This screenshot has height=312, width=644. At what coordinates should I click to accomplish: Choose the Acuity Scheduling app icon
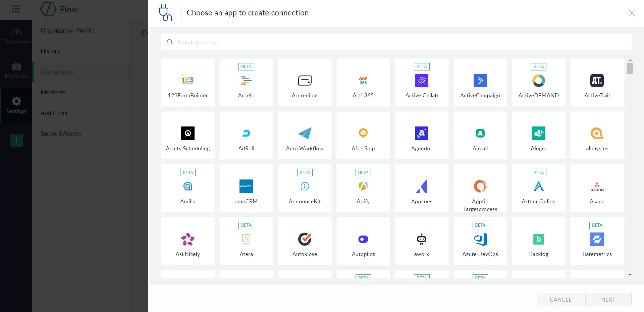(x=188, y=133)
